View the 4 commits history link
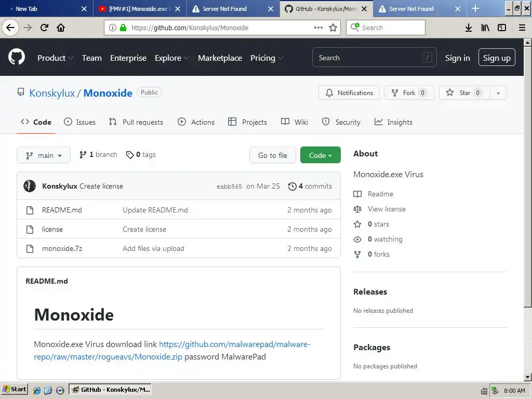Viewport: 532px width, 399px height. tap(310, 187)
